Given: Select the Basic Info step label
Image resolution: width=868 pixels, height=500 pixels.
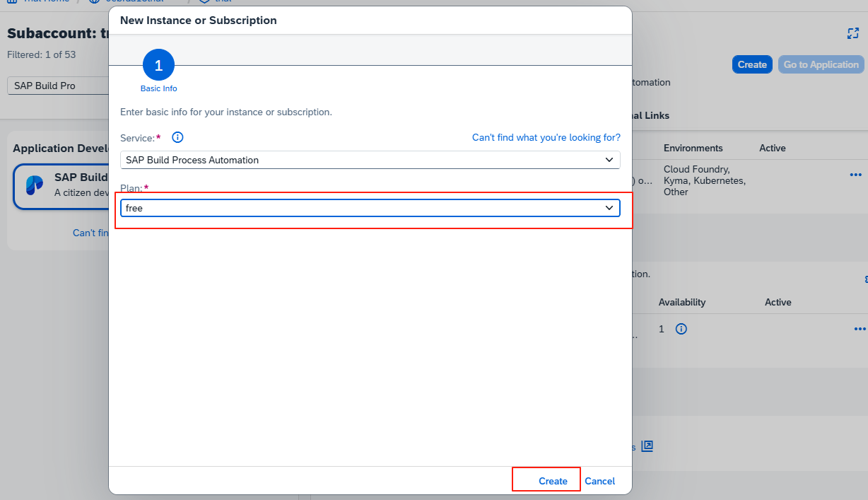Looking at the screenshot, I should (158, 88).
